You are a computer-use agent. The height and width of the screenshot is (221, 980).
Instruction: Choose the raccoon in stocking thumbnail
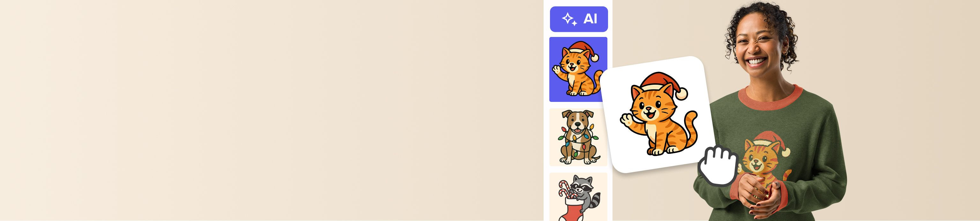578,197
